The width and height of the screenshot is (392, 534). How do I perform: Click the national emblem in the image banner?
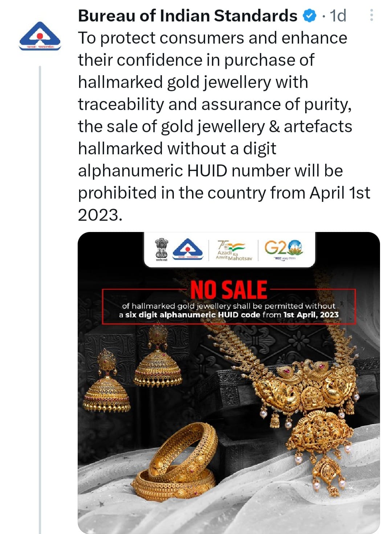point(160,249)
